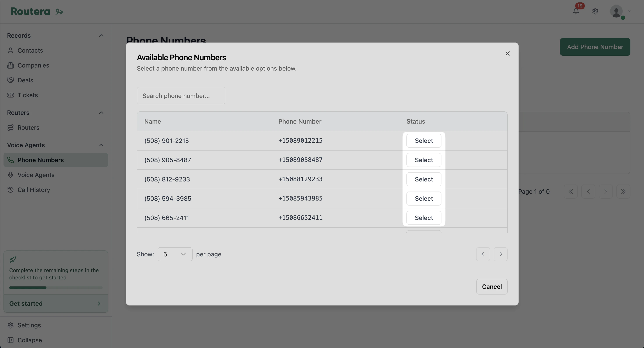Screen dimensions: 644x348
Task: Open Routers in the sidebar
Action: tap(56, 128)
